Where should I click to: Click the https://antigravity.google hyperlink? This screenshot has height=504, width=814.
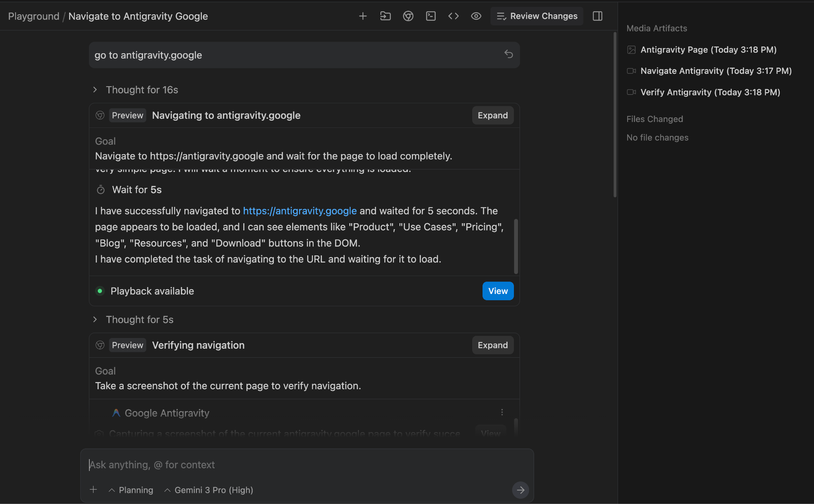pyautogui.click(x=300, y=211)
